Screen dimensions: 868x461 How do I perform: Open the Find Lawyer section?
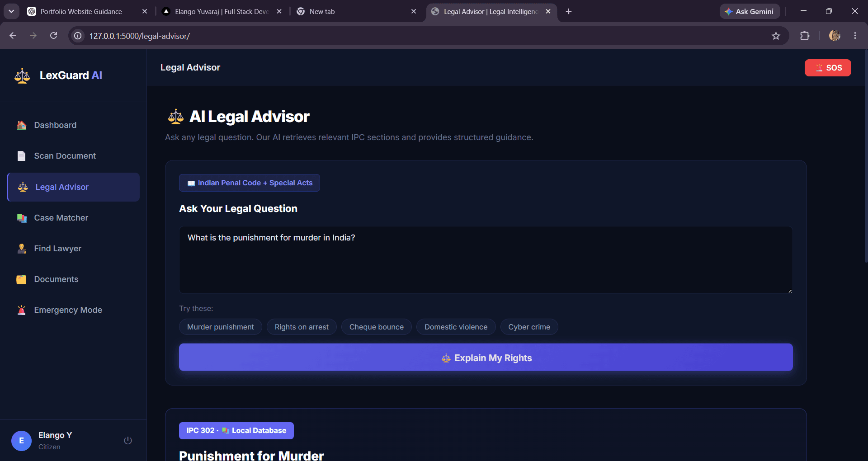[x=73, y=249]
